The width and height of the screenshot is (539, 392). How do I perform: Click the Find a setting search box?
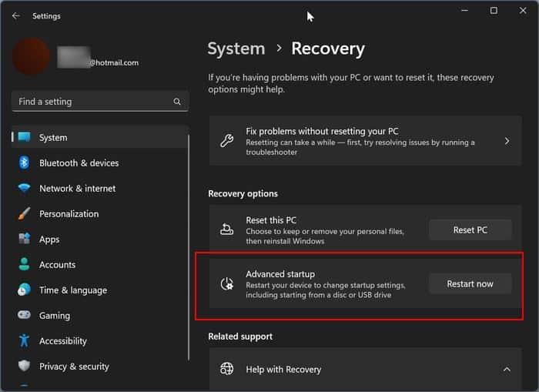[100, 102]
